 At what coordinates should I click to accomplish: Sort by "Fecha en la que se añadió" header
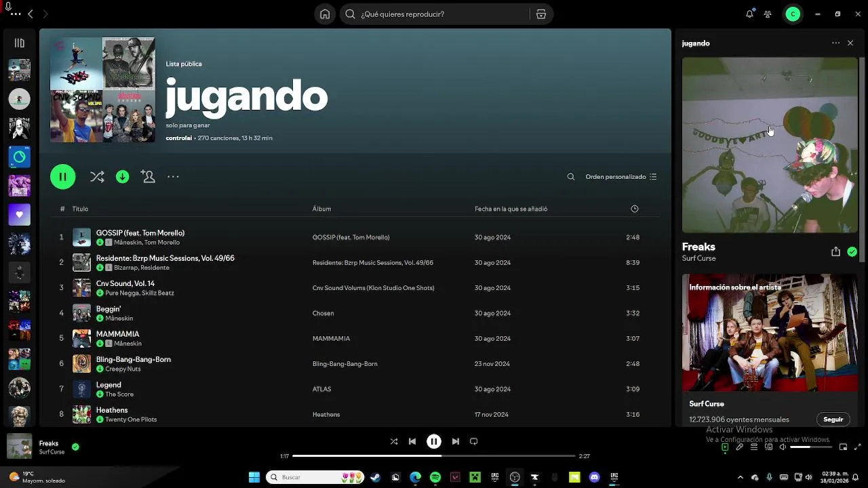click(511, 209)
